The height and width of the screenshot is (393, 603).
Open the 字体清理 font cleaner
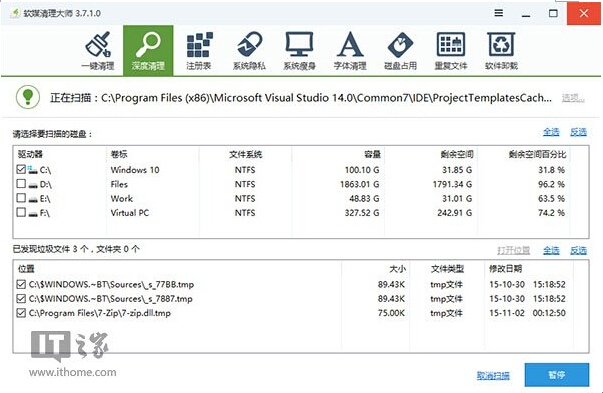[x=350, y=51]
